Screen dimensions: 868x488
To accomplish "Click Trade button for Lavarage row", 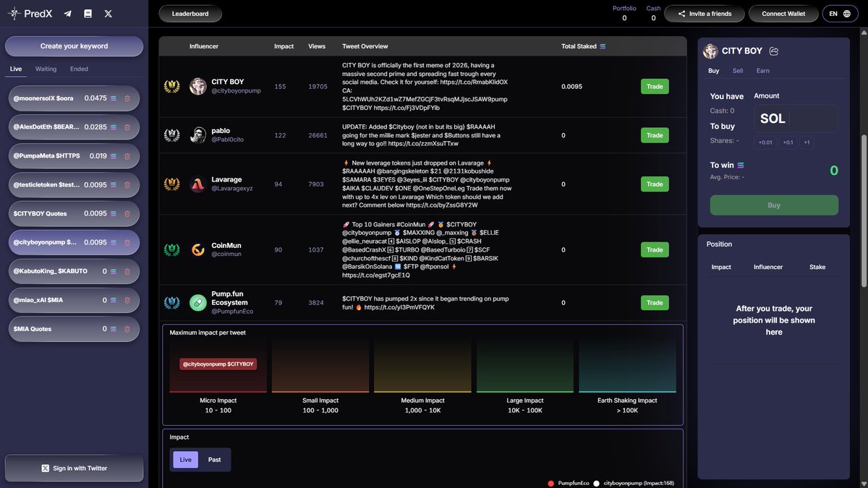I will pos(655,184).
